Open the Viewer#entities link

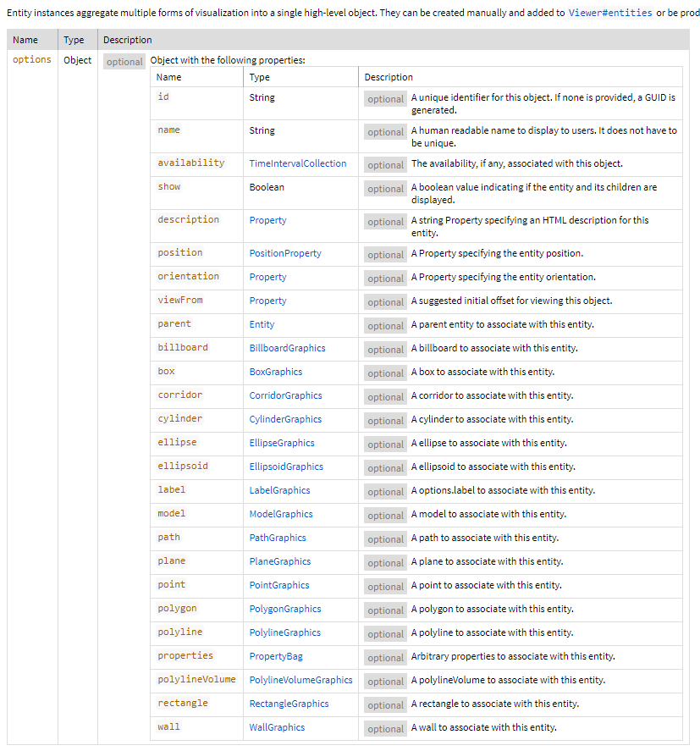click(610, 13)
